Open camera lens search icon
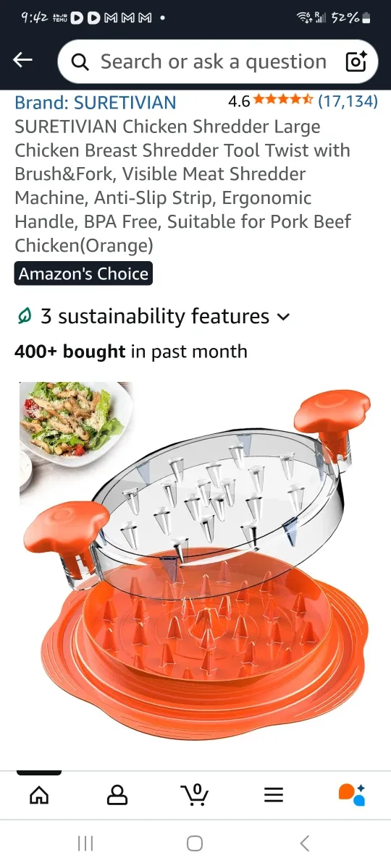391x868 pixels. [x=356, y=61]
